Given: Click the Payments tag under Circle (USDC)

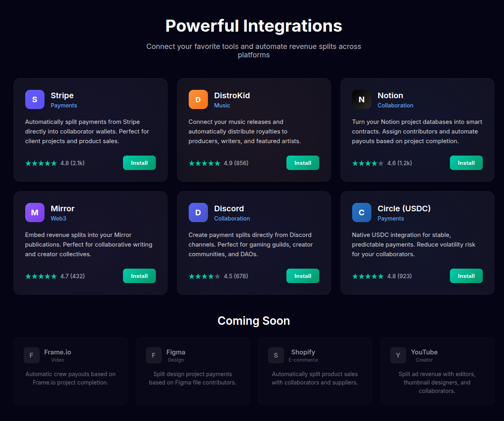Looking at the screenshot, I should click(x=391, y=219).
